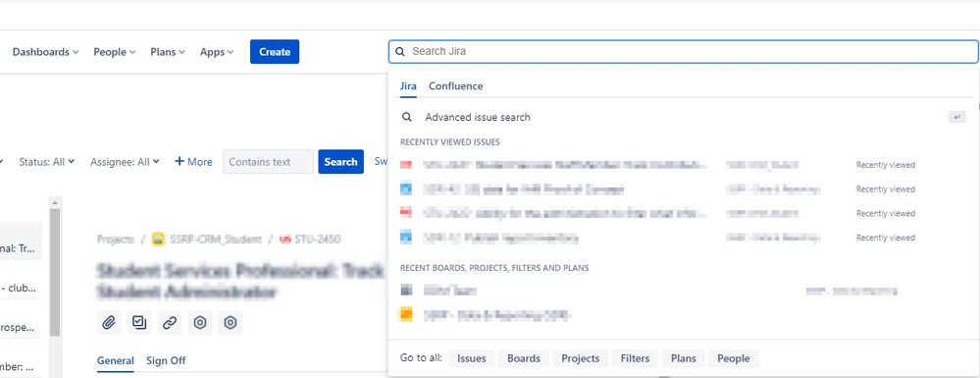Expand the Apps menu
Screen dimensions: 980x378
pos(217,52)
